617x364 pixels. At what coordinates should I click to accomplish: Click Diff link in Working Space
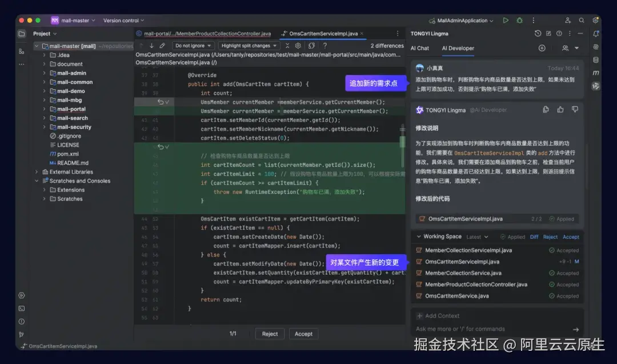pos(534,237)
